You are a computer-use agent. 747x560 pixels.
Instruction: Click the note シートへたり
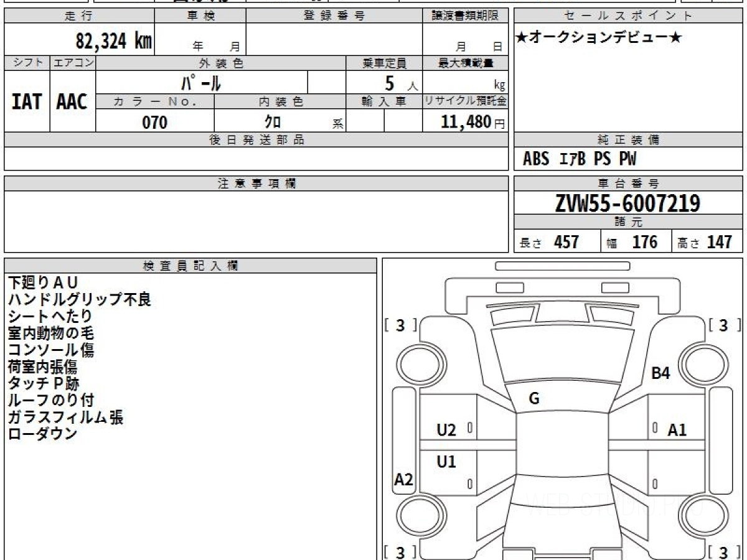point(50,317)
